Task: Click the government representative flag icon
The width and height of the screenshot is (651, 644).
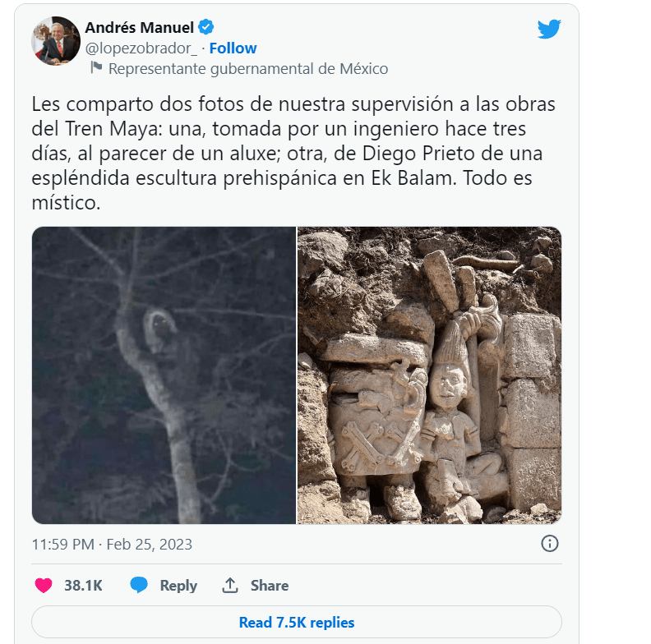Action: 96,67
